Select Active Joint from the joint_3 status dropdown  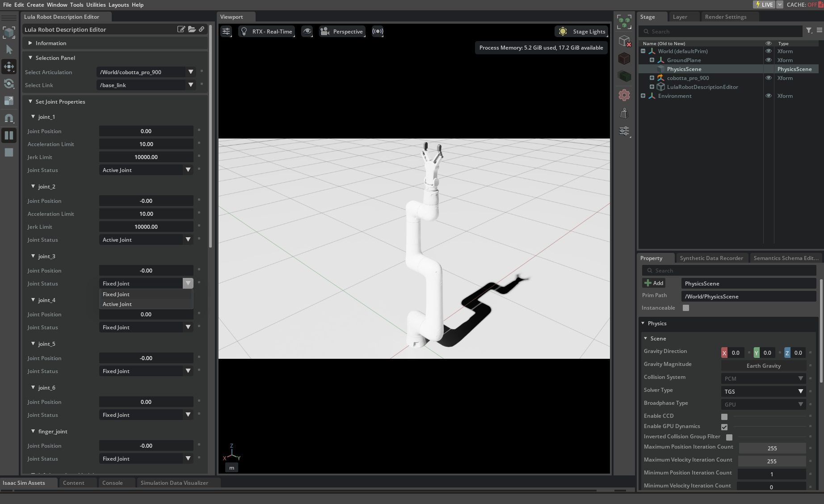tap(117, 304)
